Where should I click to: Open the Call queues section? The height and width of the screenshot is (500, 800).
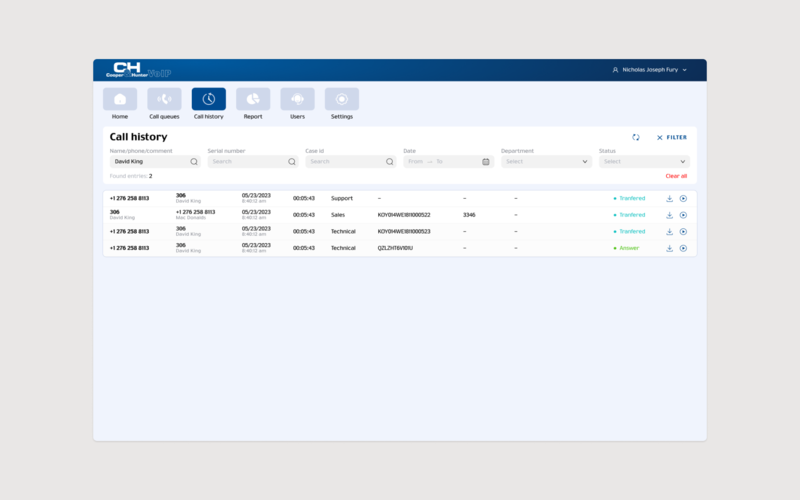(x=164, y=99)
